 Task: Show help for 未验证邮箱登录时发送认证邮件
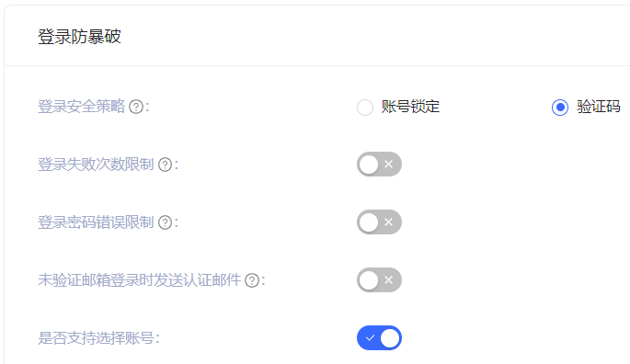[x=252, y=280]
